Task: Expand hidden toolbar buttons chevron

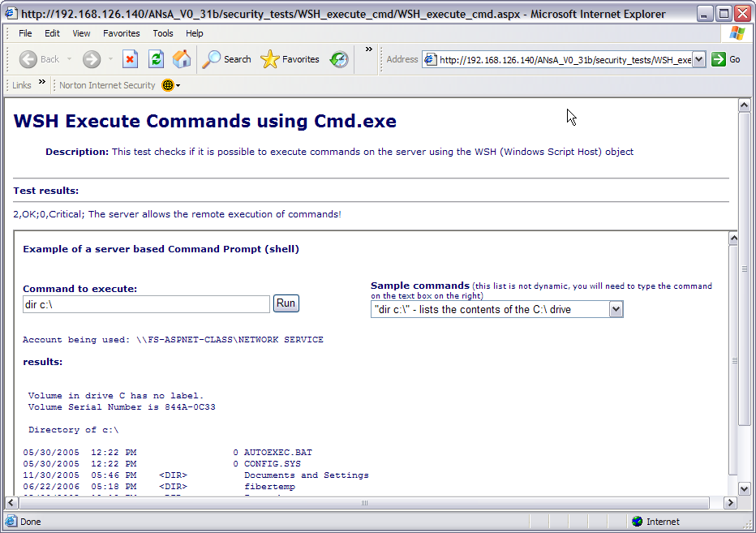Action: [369, 49]
